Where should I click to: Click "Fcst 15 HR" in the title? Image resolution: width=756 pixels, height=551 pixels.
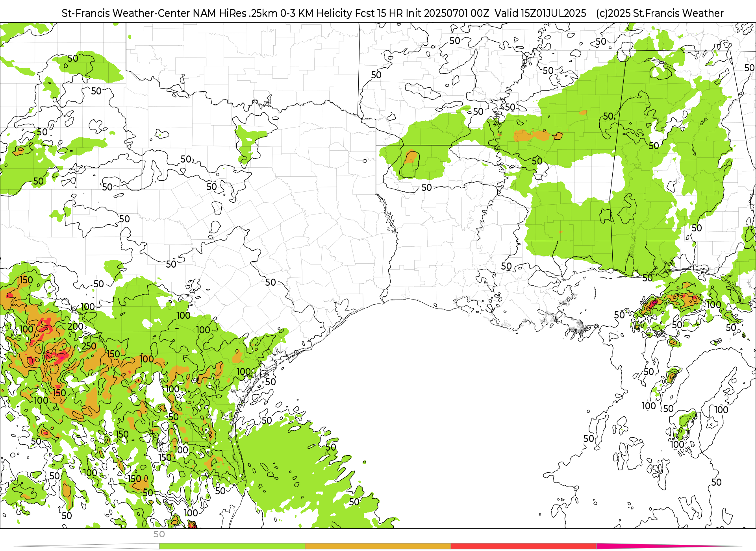click(x=379, y=13)
